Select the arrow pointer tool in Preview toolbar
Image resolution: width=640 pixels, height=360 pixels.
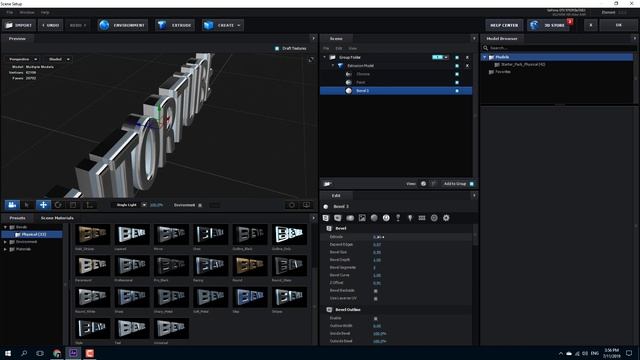click(x=27, y=205)
